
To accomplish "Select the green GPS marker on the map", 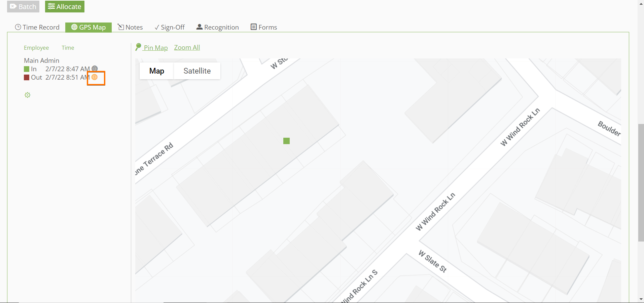I will coord(286,141).
